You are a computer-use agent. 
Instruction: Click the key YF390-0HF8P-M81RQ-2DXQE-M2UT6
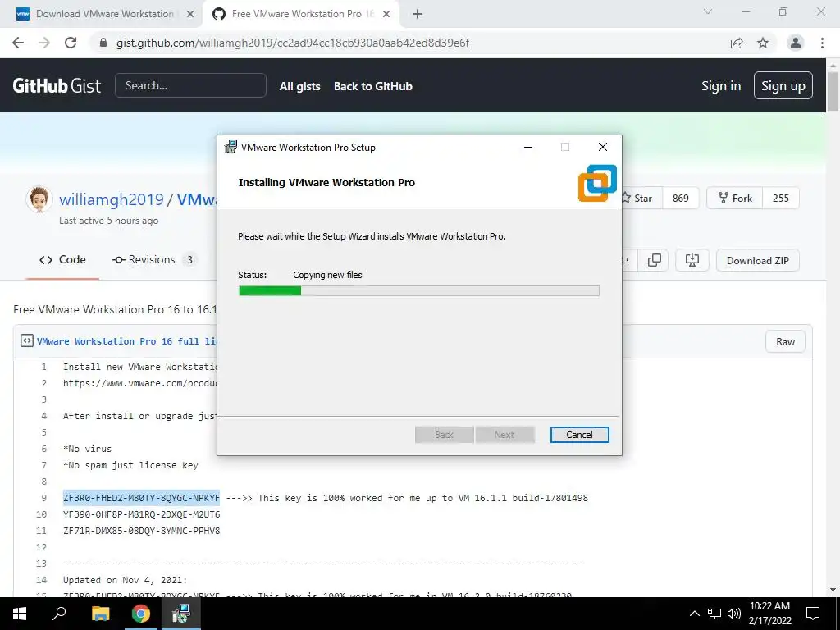point(141,514)
